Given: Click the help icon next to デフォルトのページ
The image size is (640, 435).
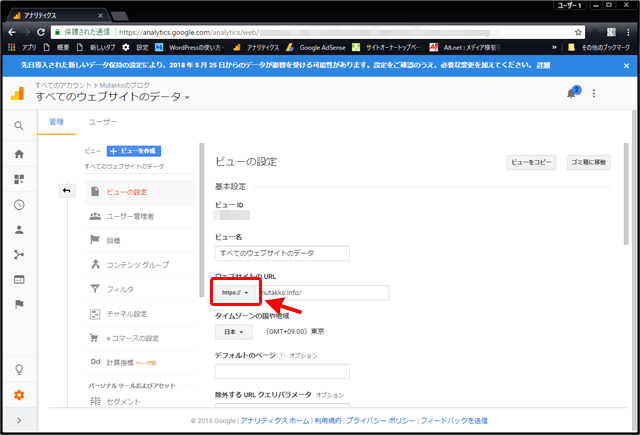Looking at the screenshot, I should pyautogui.click(x=281, y=356).
